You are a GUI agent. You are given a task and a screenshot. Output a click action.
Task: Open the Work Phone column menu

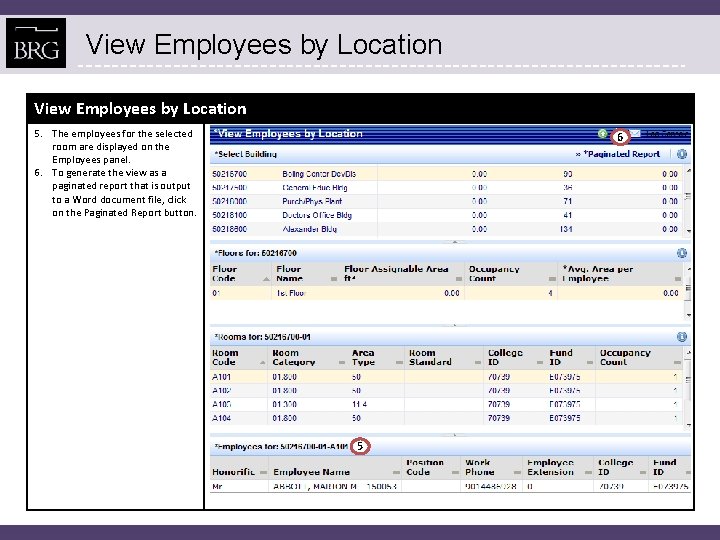[517, 472]
